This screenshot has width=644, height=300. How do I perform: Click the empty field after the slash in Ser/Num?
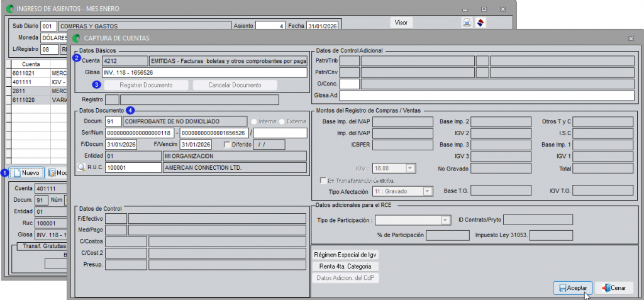(x=280, y=133)
